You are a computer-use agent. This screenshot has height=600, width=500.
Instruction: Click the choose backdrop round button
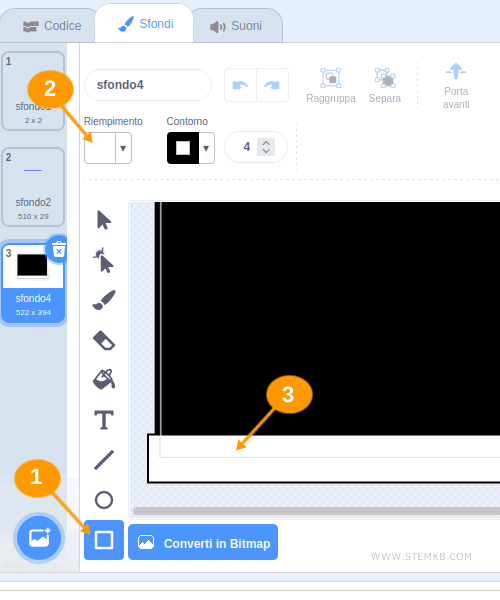coord(39,538)
